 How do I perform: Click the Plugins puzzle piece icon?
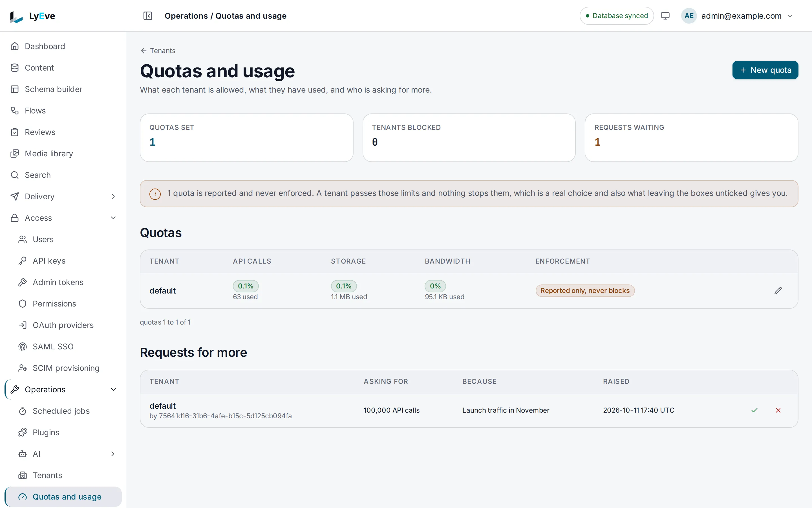pos(23,432)
